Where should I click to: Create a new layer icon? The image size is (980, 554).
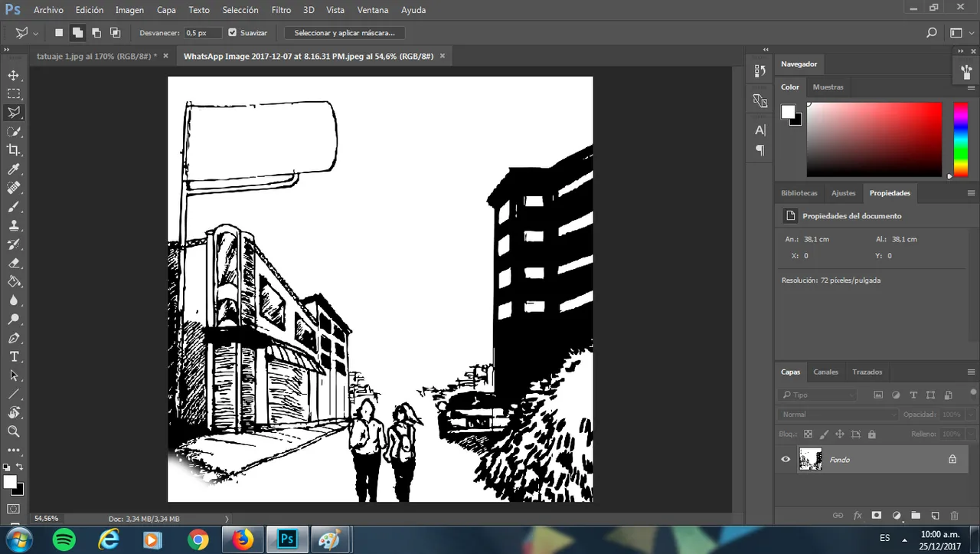point(935,516)
